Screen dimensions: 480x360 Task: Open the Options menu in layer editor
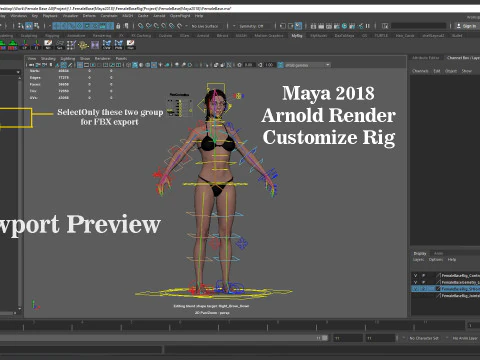(436, 259)
